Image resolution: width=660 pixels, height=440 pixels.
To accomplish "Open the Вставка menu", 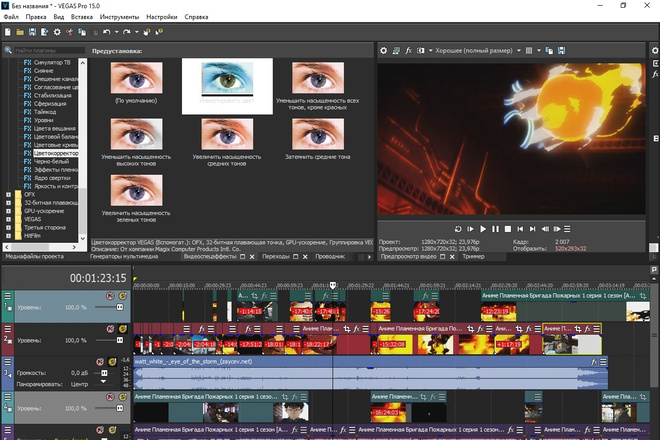I will click(82, 17).
